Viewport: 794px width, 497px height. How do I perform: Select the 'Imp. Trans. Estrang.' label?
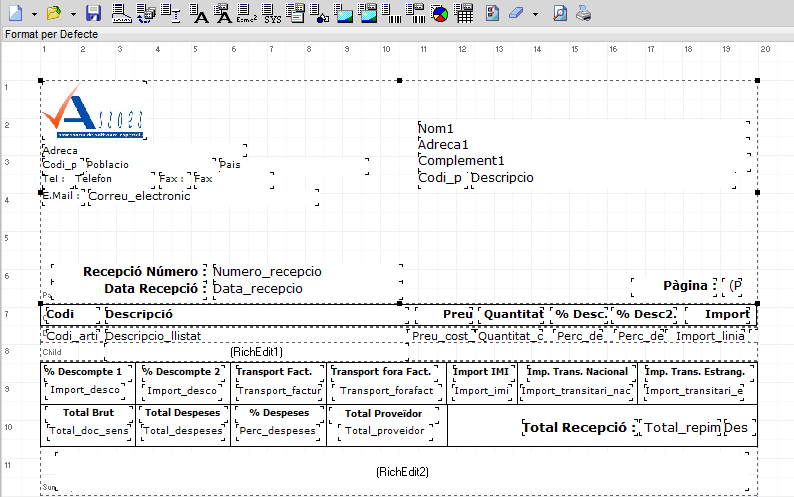699,372
